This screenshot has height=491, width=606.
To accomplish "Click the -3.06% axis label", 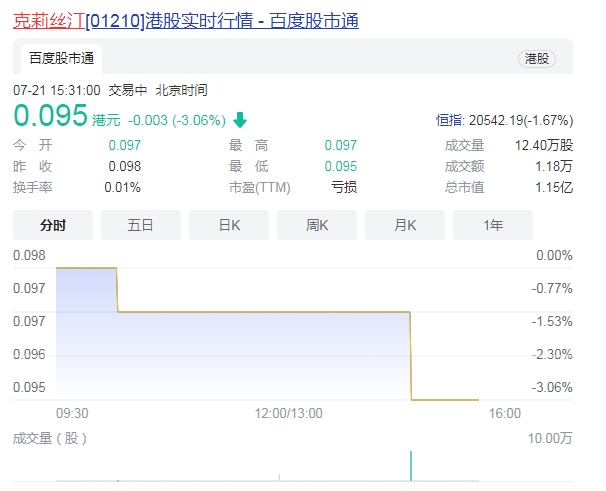I will coord(552,387).
